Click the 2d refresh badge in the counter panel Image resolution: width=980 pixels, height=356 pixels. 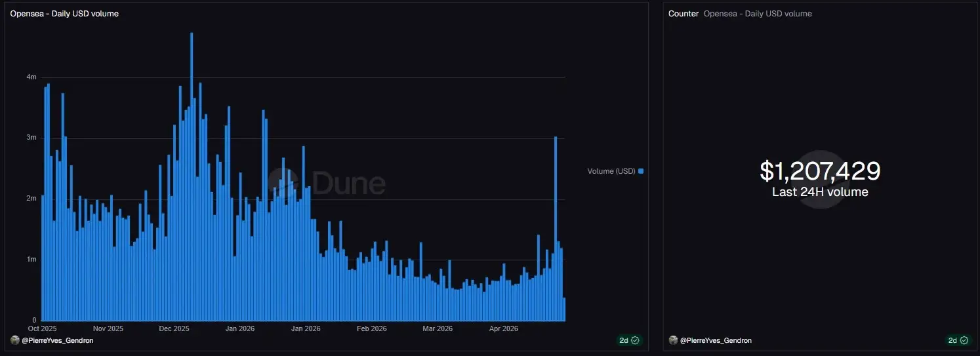(x=960, y=340)
